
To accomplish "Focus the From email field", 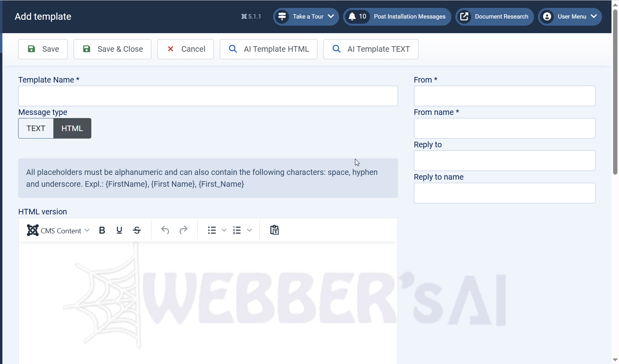I will [504, 96].
